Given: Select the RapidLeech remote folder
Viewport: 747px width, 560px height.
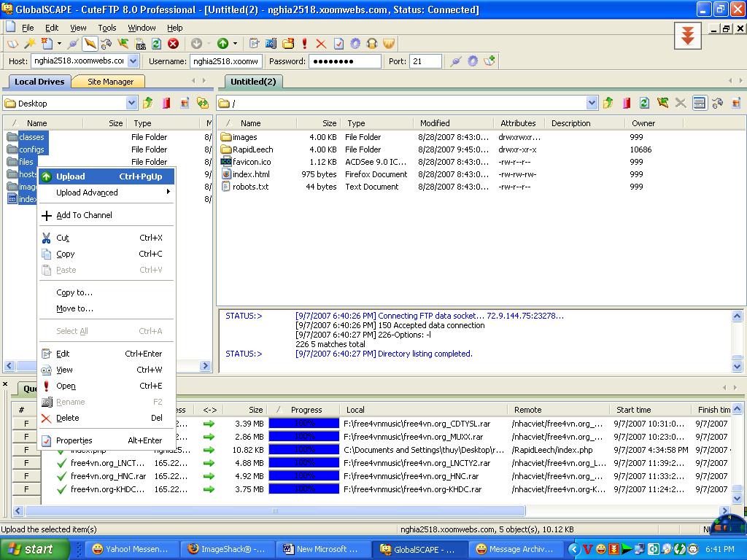Looking at the screenshot, I should [252, 149].
